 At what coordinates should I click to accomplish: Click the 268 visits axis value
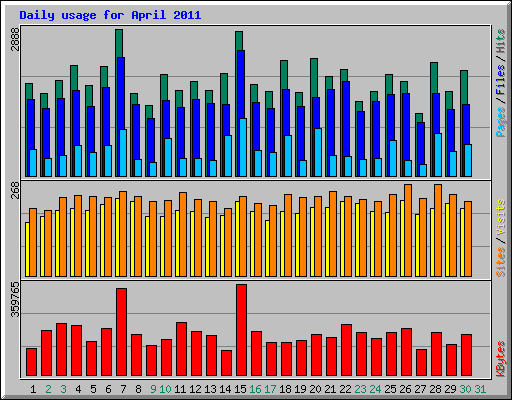tap(15, 190)
